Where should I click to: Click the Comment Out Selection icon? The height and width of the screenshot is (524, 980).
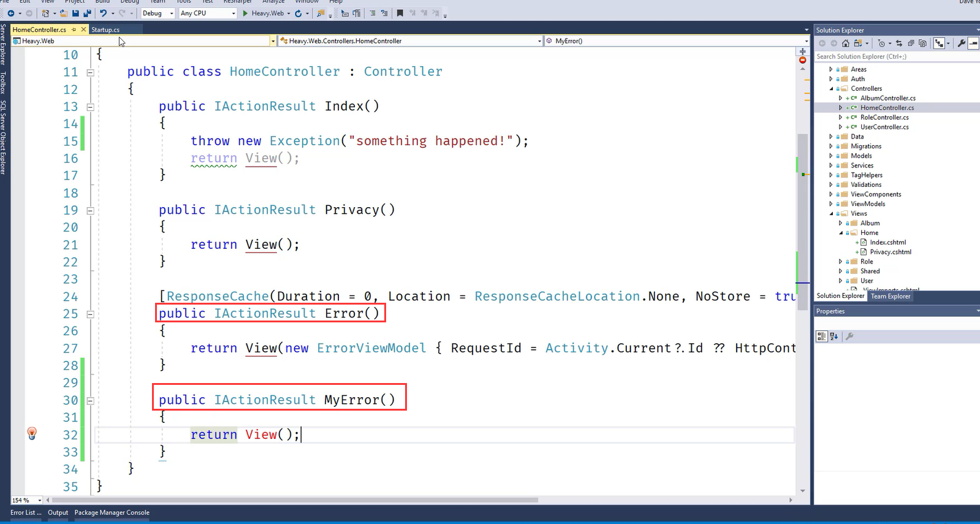pos(371,13)
